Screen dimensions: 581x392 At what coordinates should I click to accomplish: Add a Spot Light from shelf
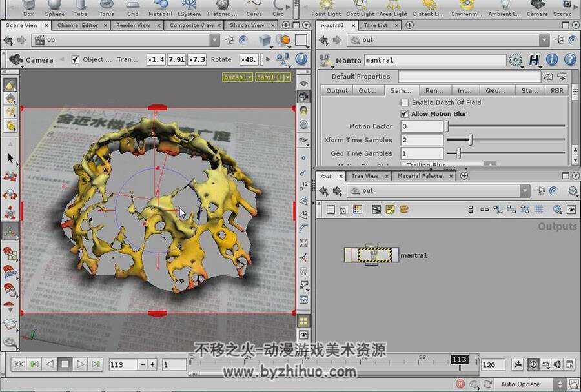point(360,8)
